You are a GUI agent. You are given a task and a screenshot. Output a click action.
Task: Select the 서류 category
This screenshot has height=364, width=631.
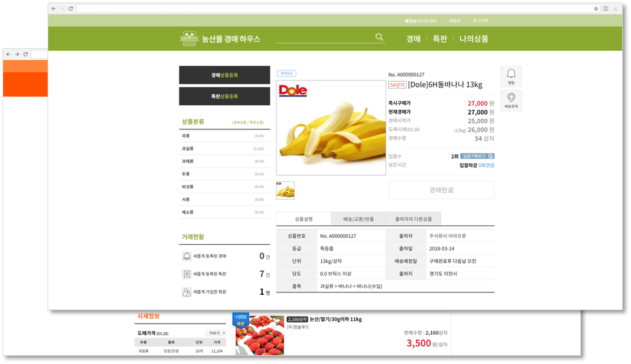(223, 200)
